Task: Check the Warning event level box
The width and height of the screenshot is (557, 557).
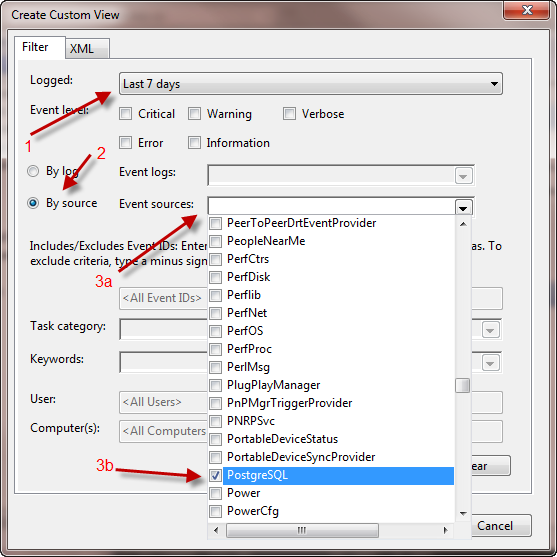Action: pyautogui.click(x=194, y=114)
